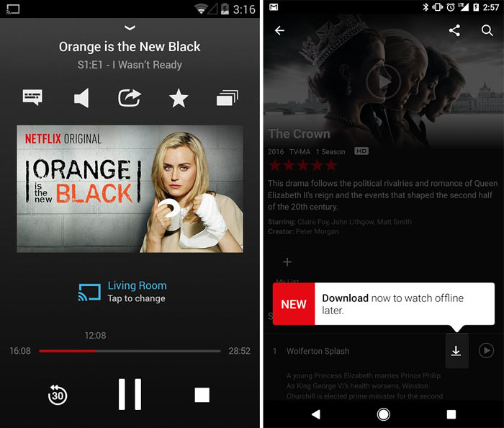The image size is (504, 428).
Task: Share Orange is the New Black episode
Action: (130, 98)
